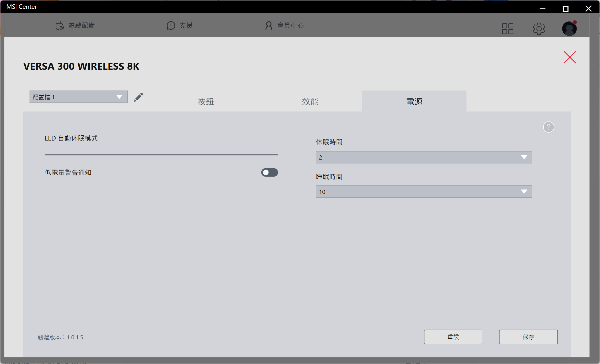
Task: Edit profile name with pencil icon
Action: click(139, 97)
